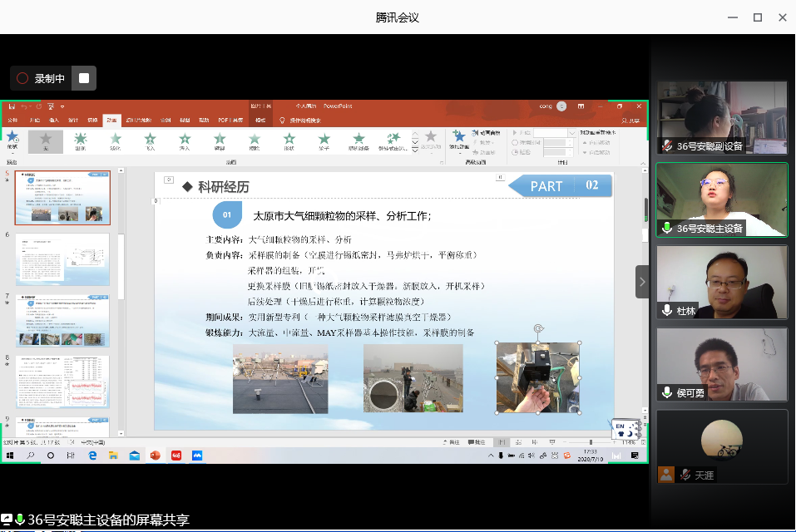Collapse the participant video sidebar
The height and width of the screenshot is (532, 796).
pos(642,282)
